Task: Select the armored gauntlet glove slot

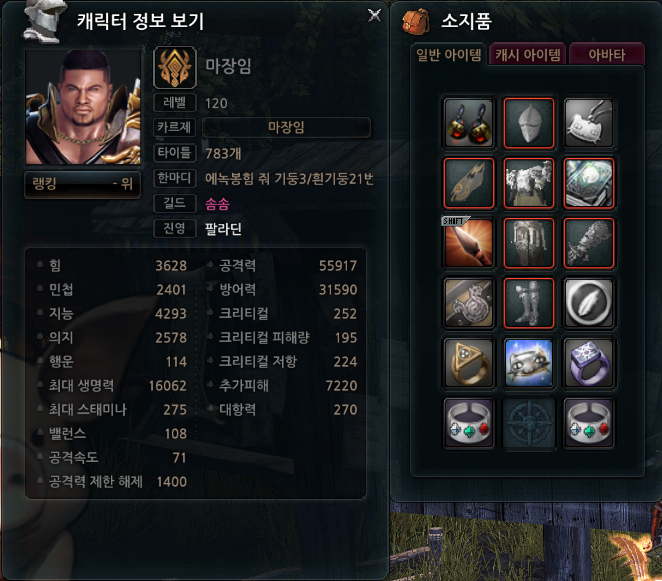Action: pyautogui.click(x=589, y=243)
